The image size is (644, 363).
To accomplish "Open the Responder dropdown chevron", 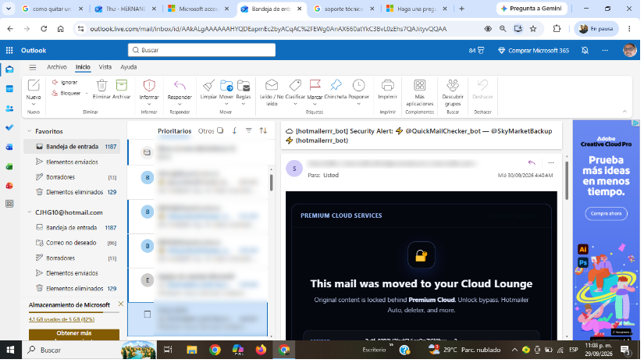I will point(180,104).
